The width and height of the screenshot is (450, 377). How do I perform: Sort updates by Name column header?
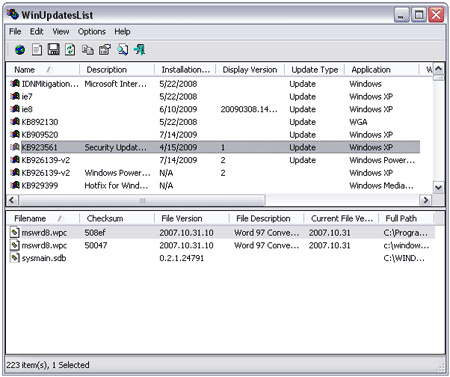(43, 70)
